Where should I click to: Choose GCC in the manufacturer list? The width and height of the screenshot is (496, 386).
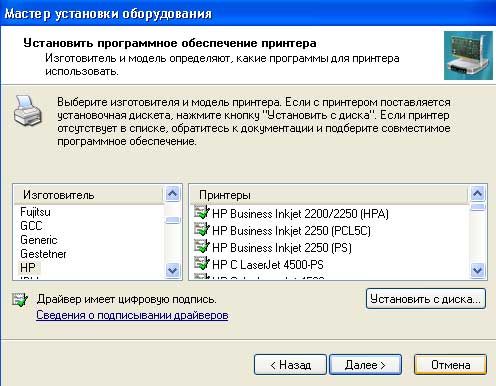tap(31, 226)
